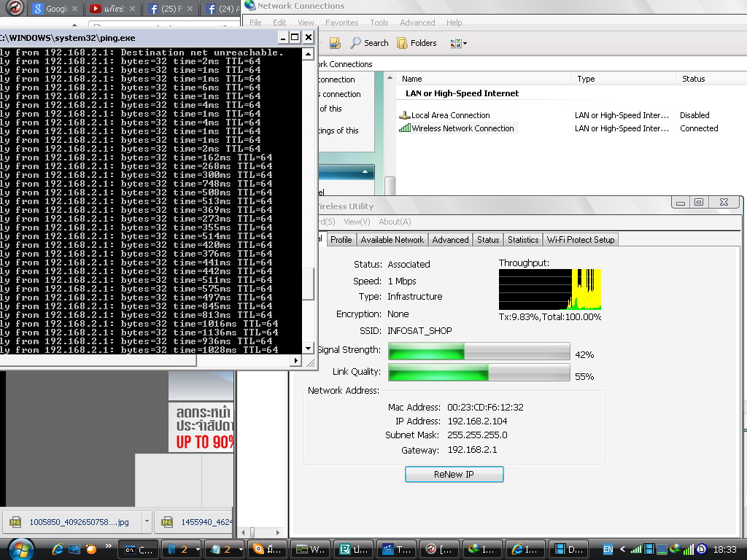Click the orange quick launch icon
The width and height of the screenshot is (747, 560).
pyautogui.click(x=91, y=549)
